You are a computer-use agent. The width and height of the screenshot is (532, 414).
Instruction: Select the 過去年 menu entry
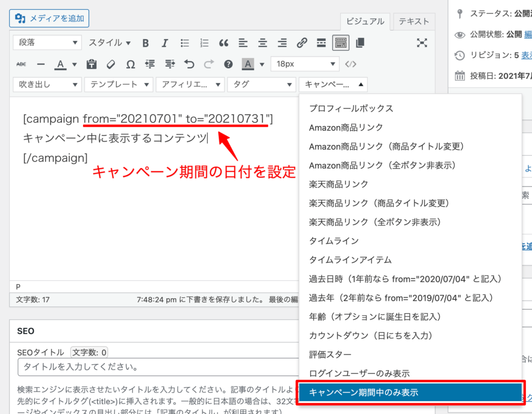[410, 298]
